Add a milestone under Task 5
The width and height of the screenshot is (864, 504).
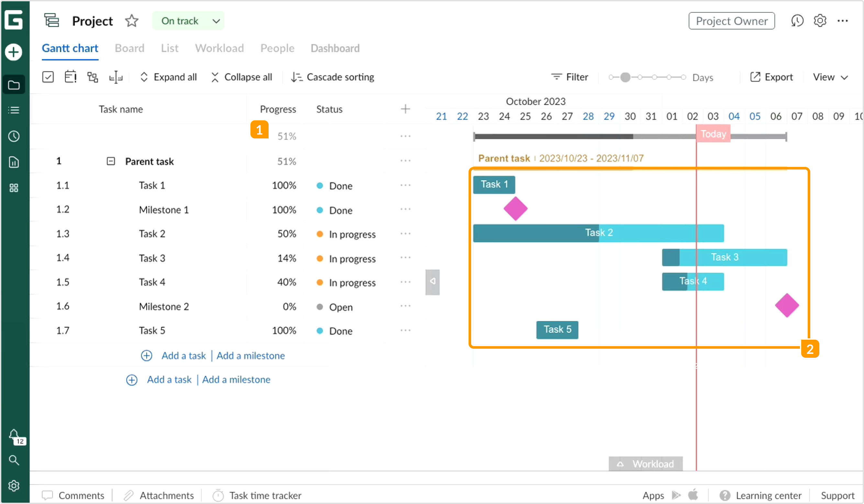(251, 356)
